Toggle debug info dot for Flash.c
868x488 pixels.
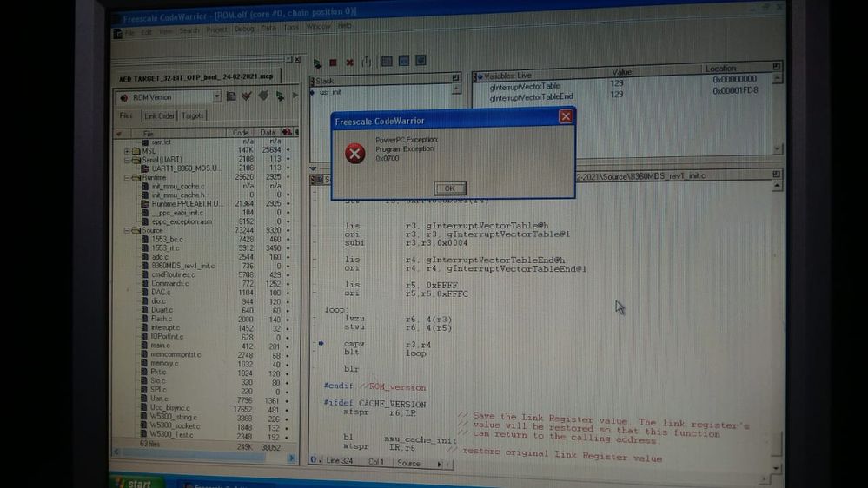(287, 320)
